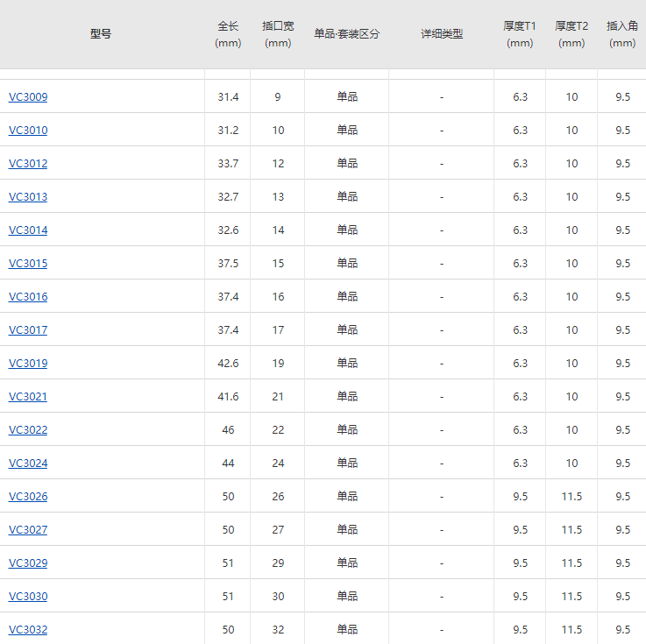Image resolution: width=646 pixels, height=644 pixels.
Task: Open the VC3017 model link
Action: 28,330
